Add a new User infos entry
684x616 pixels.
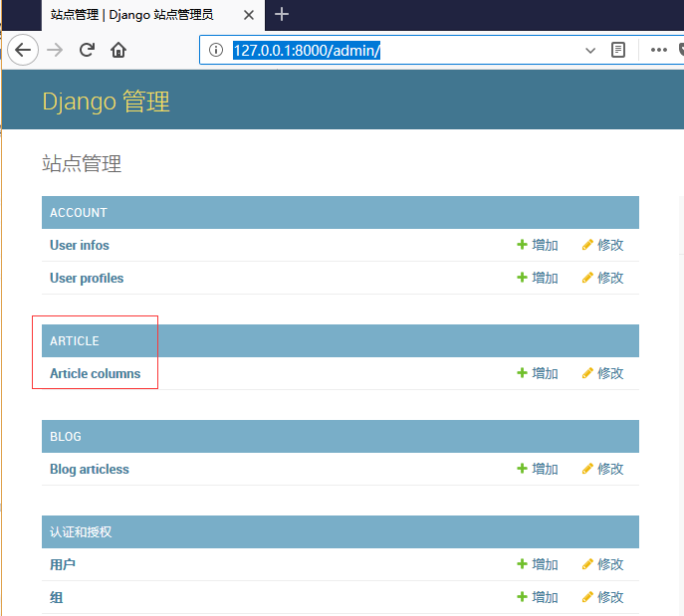tap(538, 245)
